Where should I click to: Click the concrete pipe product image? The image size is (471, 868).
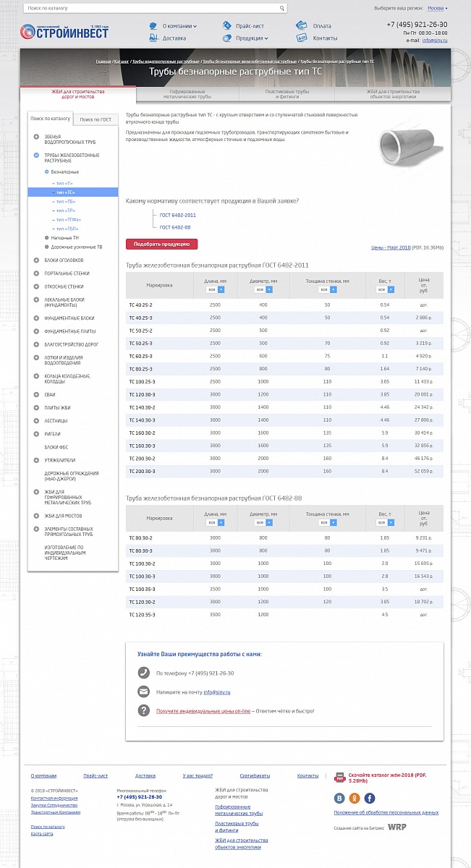click(410, 147)
